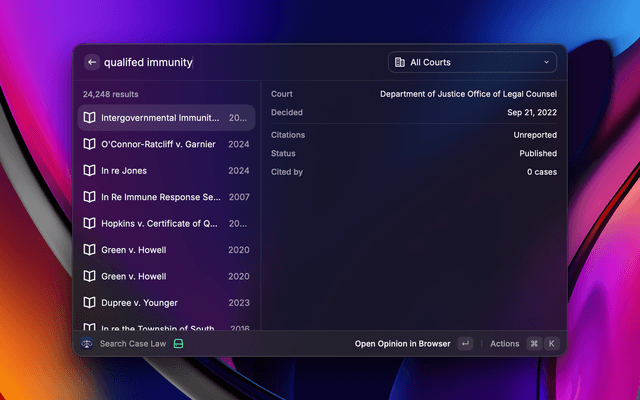Viewport: 640px width, 400px height.
Task: Select the second Green v. Howell result
Action: pyautogui.click(x=167, y=276)
